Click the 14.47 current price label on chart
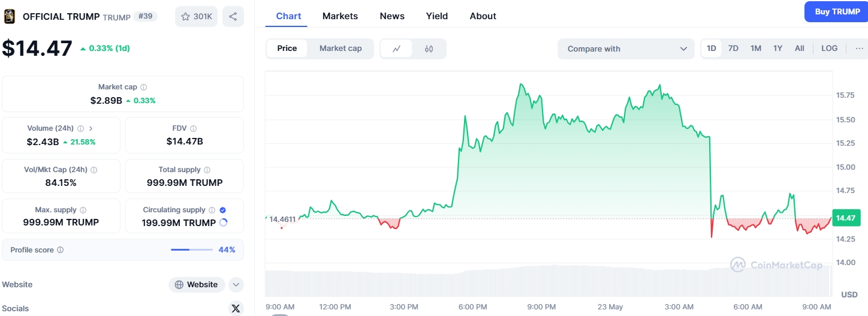The image size is (868, 316). [x=846, y=218]
